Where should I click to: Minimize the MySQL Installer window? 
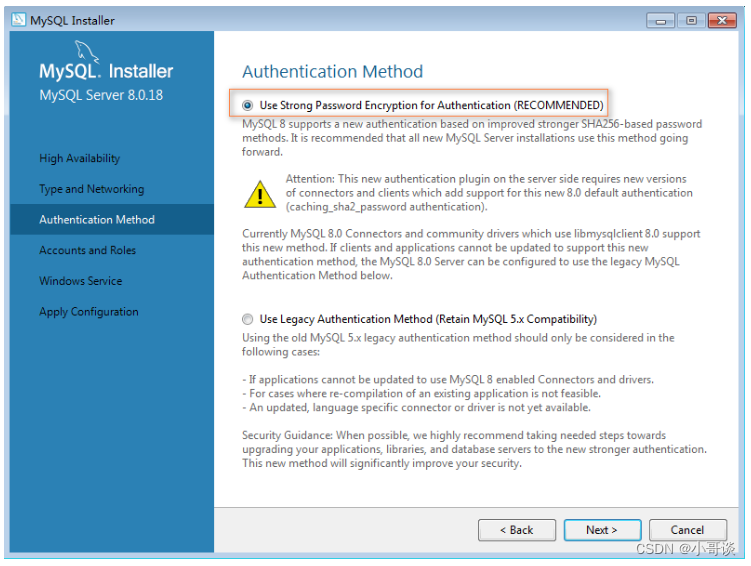pyautogui.click(x=660, y=21)
